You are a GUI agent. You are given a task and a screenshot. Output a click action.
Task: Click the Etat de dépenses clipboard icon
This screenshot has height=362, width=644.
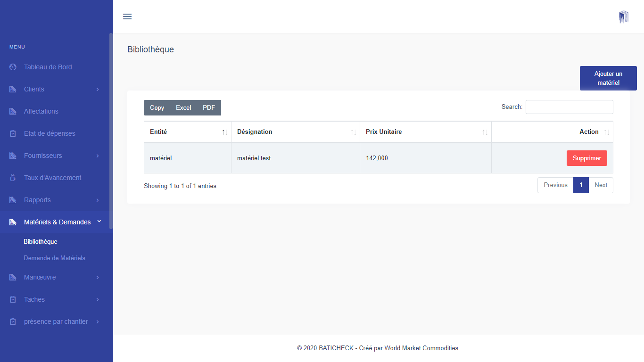click(x=13, y=133)
